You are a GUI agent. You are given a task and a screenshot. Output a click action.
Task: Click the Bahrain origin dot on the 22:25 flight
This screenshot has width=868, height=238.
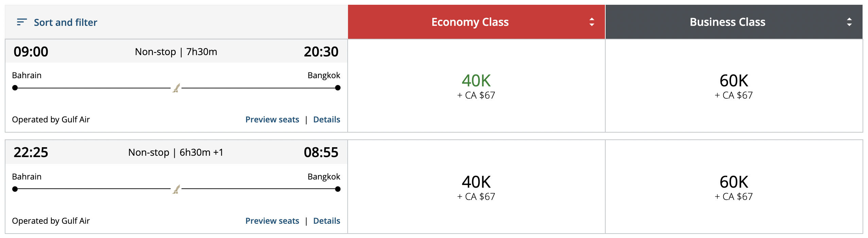[x=15, y=189]
